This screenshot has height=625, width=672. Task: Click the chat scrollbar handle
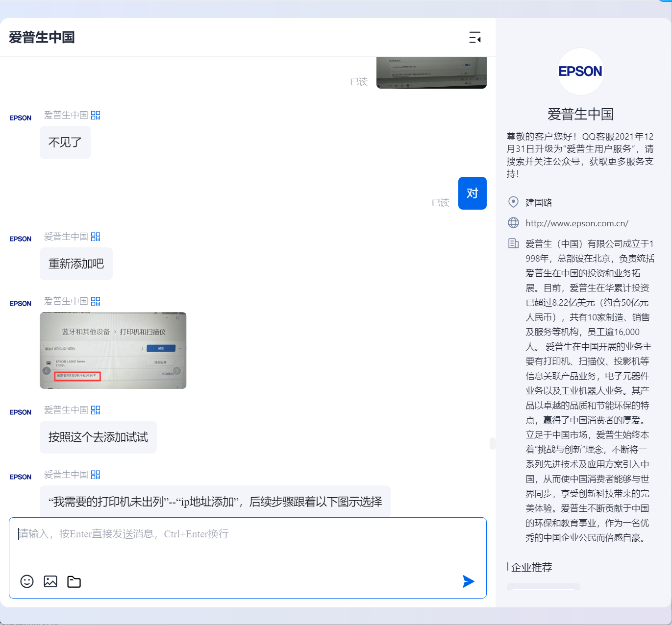tap(492, 443)
